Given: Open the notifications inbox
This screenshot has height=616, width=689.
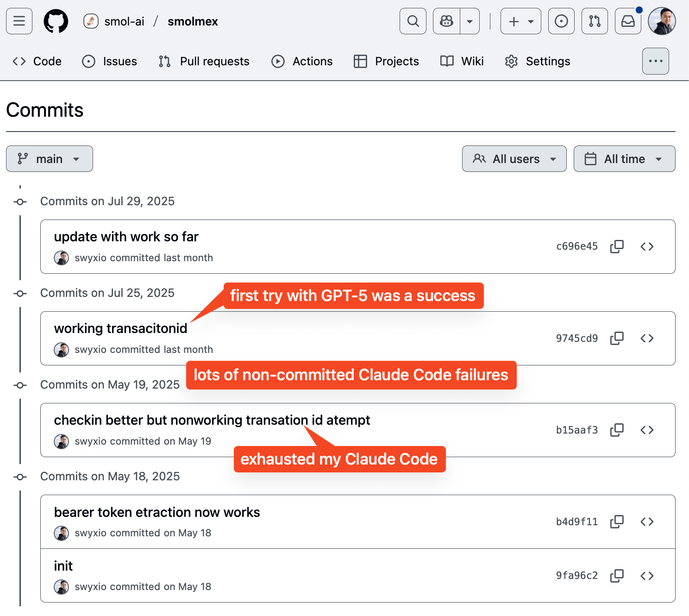Looking at the screenshot, I should click(x=628, y=21).
